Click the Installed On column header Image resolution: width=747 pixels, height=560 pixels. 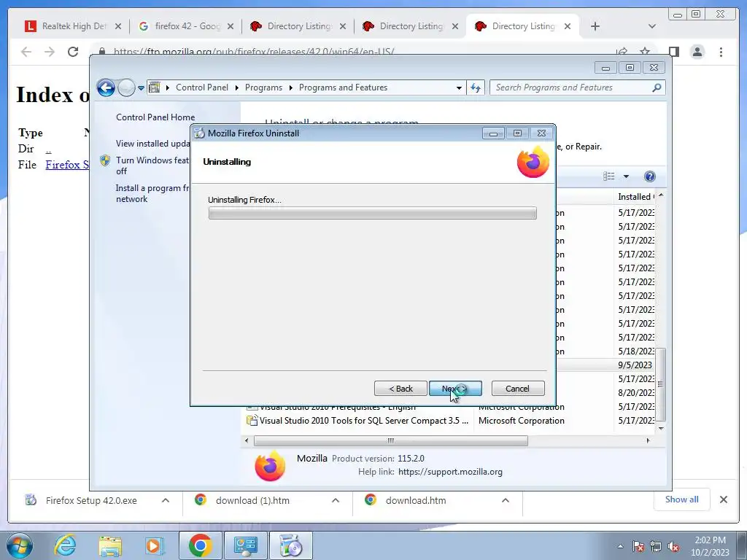click(x=635, y=197)
